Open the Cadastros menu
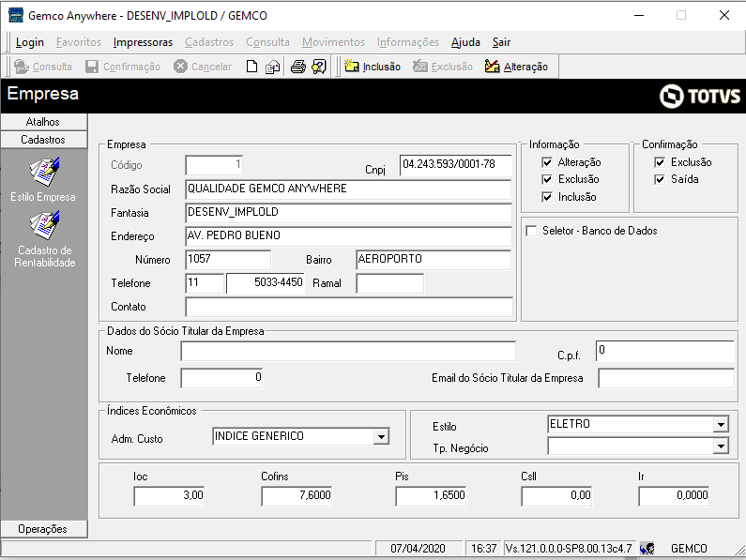 tap(209, 42)
